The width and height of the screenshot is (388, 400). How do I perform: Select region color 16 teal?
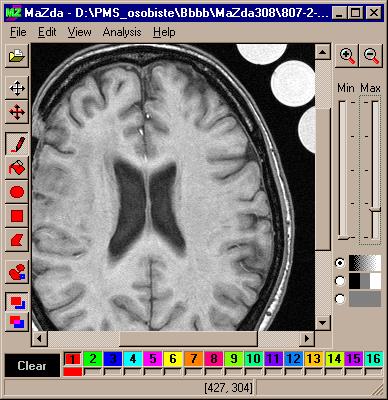point(374,359)
